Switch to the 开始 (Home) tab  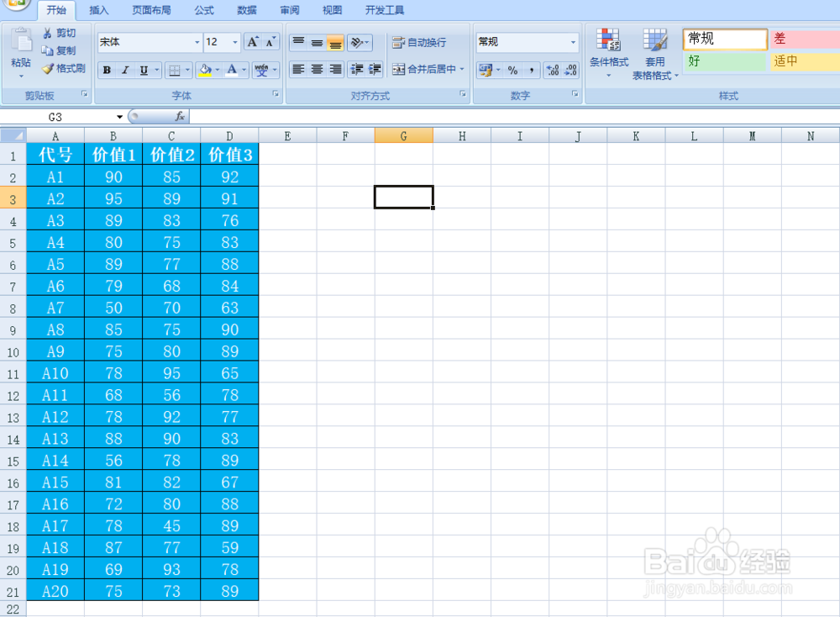click(55, 10)
